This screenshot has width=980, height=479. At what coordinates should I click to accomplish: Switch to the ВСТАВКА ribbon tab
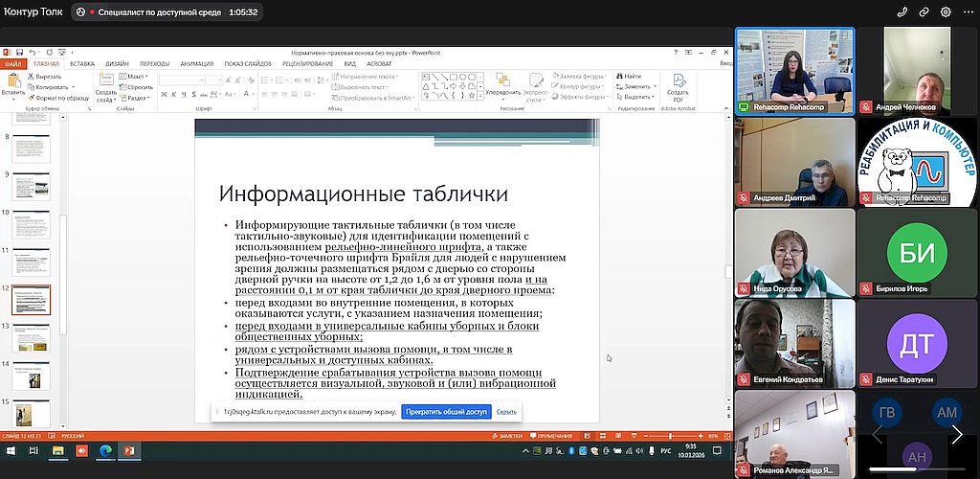81,63
